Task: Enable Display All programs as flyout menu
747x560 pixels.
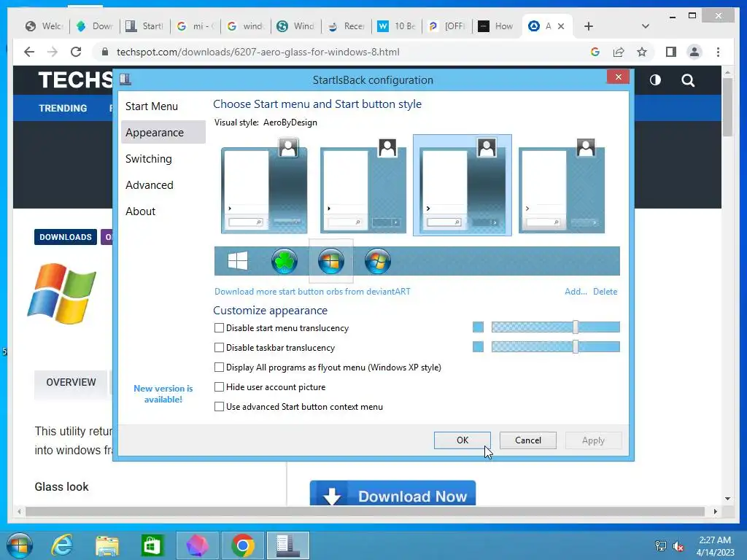Action: tap(219, 367)
